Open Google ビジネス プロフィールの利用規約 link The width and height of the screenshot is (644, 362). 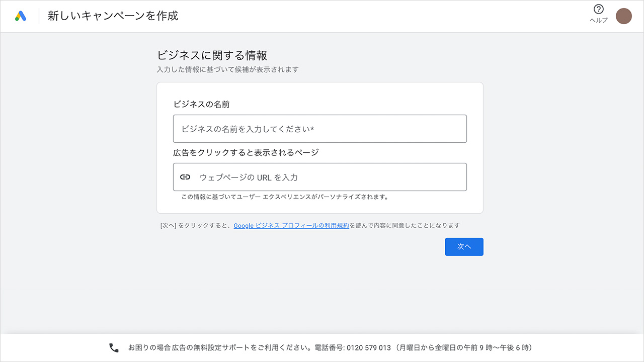point(291,226)
